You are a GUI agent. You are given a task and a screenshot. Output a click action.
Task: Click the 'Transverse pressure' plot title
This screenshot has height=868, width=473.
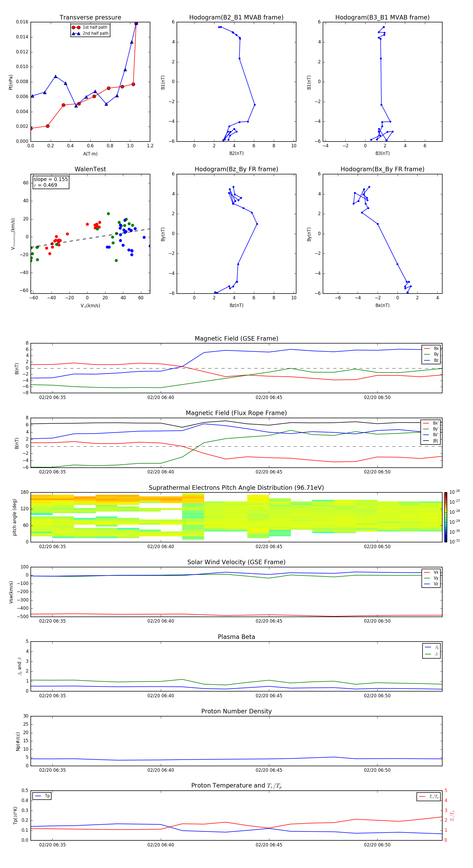coord(90,18)
